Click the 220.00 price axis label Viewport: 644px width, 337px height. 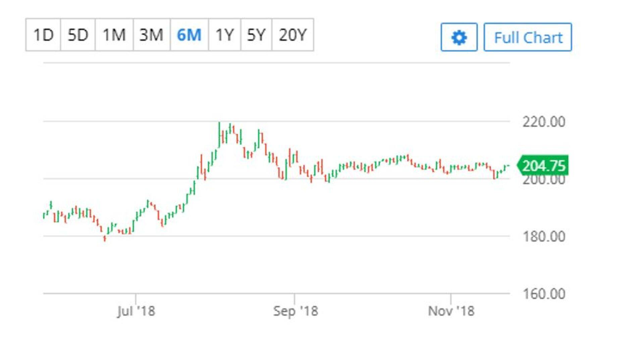point(543,122)
